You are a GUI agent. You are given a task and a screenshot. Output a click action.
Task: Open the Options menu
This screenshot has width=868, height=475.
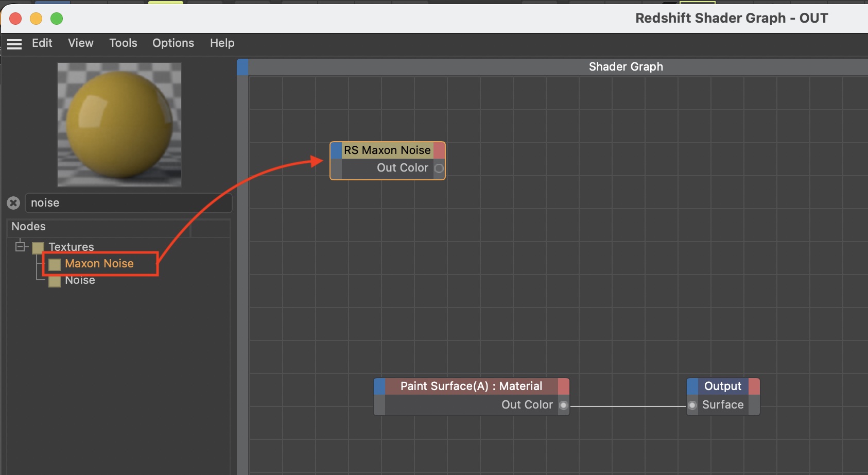point(173,43)
